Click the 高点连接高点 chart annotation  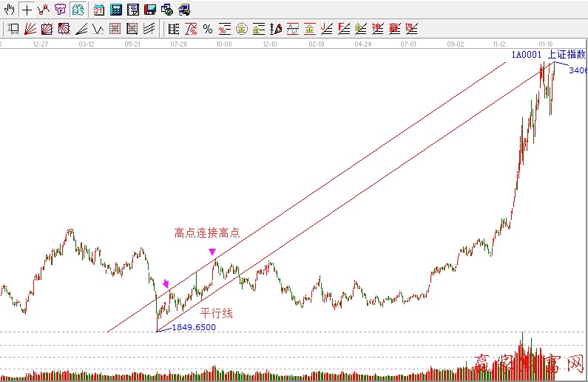coord(207,233)
